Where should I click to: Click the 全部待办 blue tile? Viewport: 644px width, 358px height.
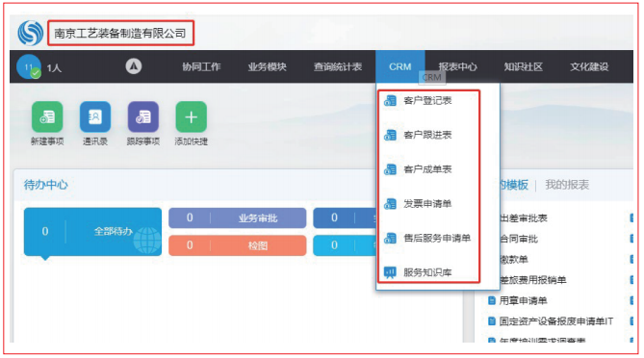92,232
